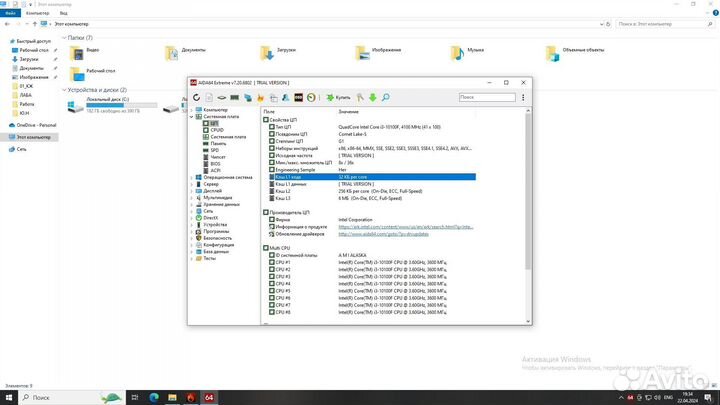Open the ark.intel.com product information link
This screenshot has width=720, height=405.
[406, 227]
